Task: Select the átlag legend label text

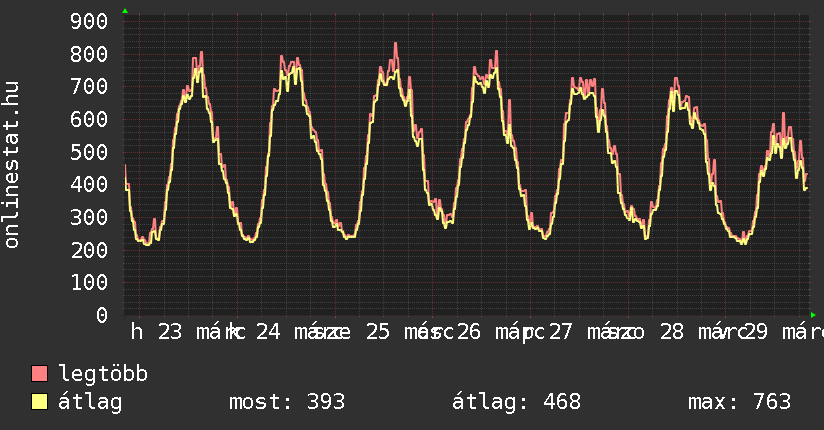Action: coord(90,402)
